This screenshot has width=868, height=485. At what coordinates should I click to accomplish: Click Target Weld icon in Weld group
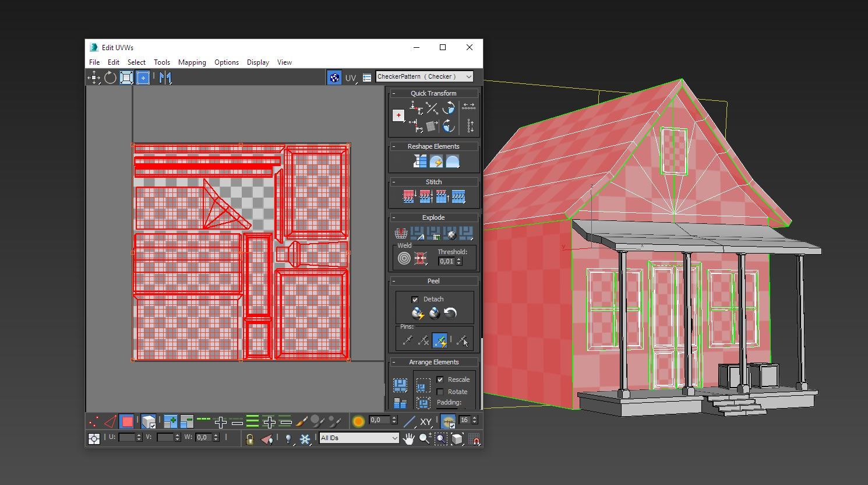tap(404, 258)
